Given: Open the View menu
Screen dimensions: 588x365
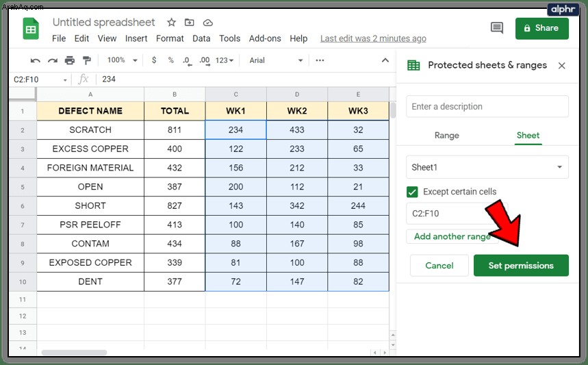Looking at the screenshot, I should click(x=107, y=38).
